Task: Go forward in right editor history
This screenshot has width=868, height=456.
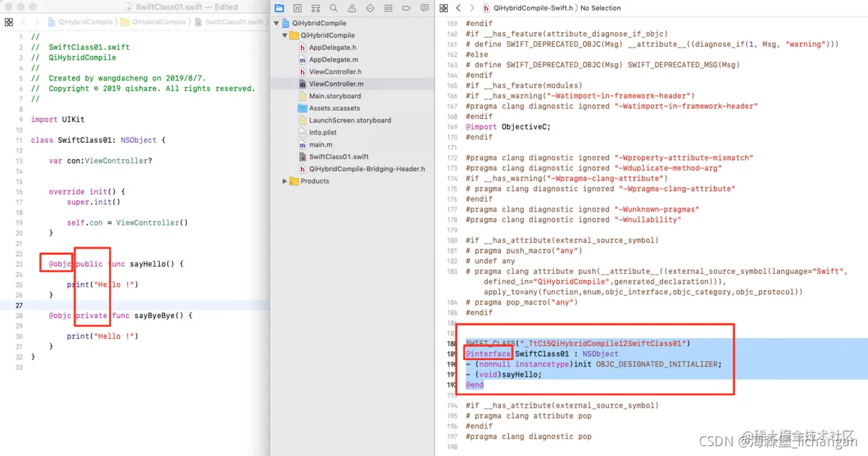Action: click(x=472, y=8)
